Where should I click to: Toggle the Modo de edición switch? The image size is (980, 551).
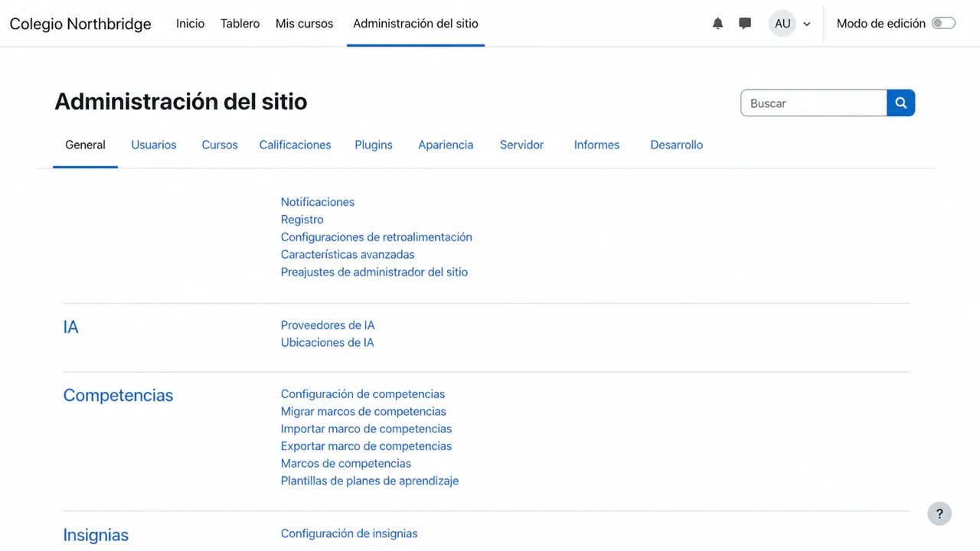(x=943, y=24)
